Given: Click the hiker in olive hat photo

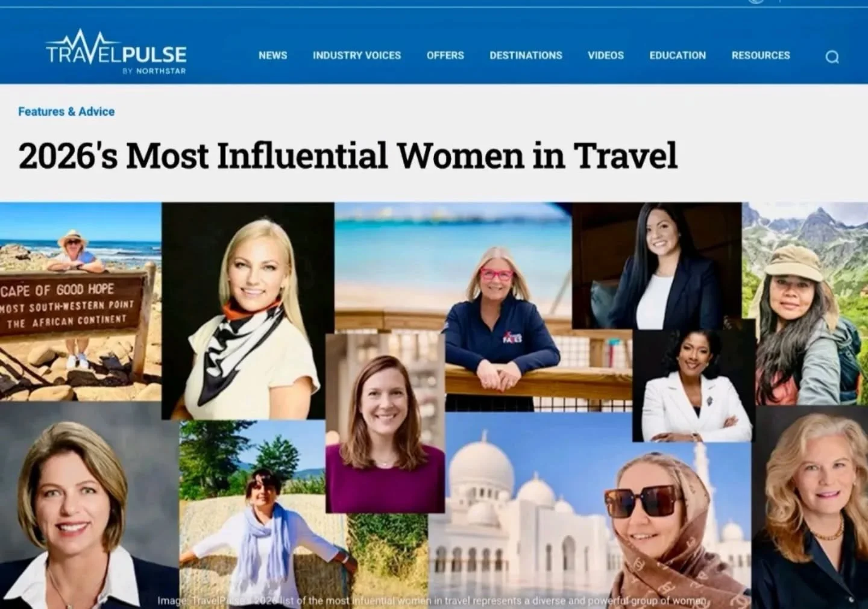Looking at the screenshot, I should coord(805,304).
